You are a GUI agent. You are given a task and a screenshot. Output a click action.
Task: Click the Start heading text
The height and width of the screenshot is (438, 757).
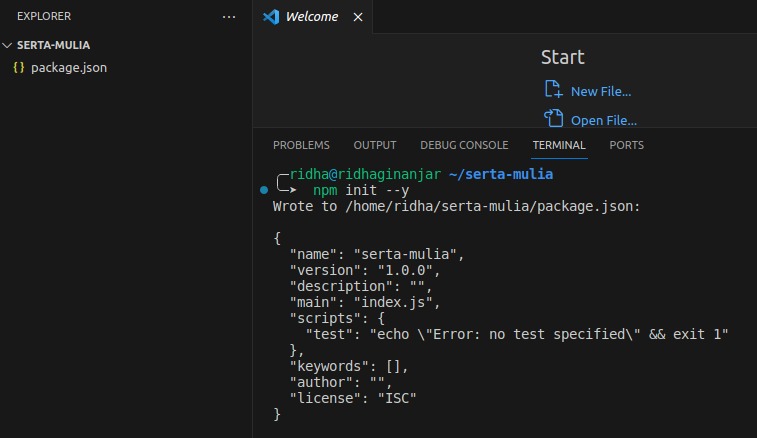point(562,57)
